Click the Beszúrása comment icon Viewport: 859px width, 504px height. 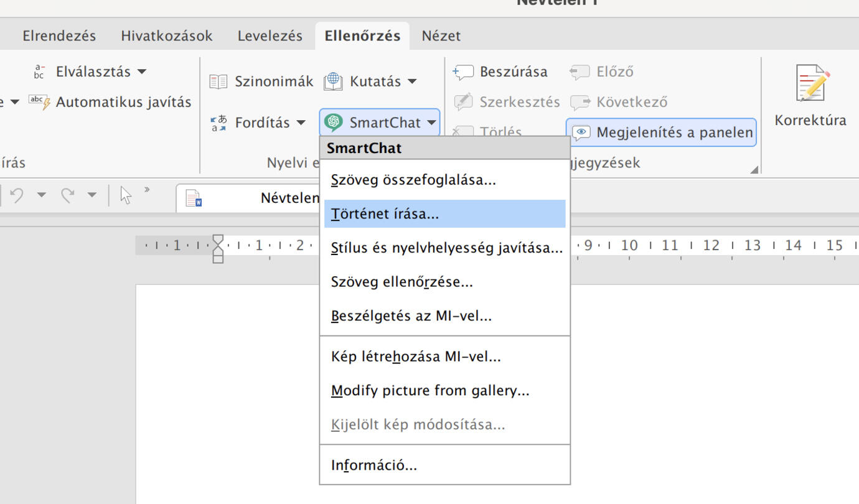[x=463, y=72]
